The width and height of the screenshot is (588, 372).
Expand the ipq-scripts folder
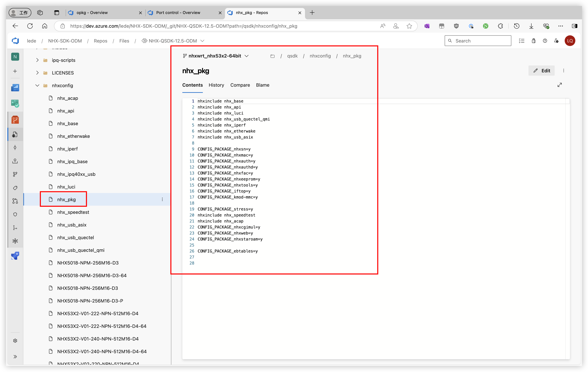click(x=37, y=60)
